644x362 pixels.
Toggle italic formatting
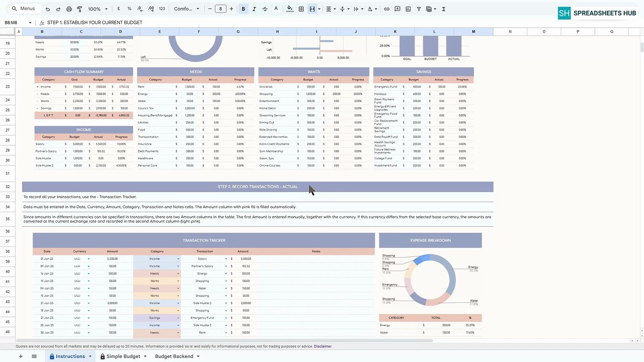click(254, 9)
